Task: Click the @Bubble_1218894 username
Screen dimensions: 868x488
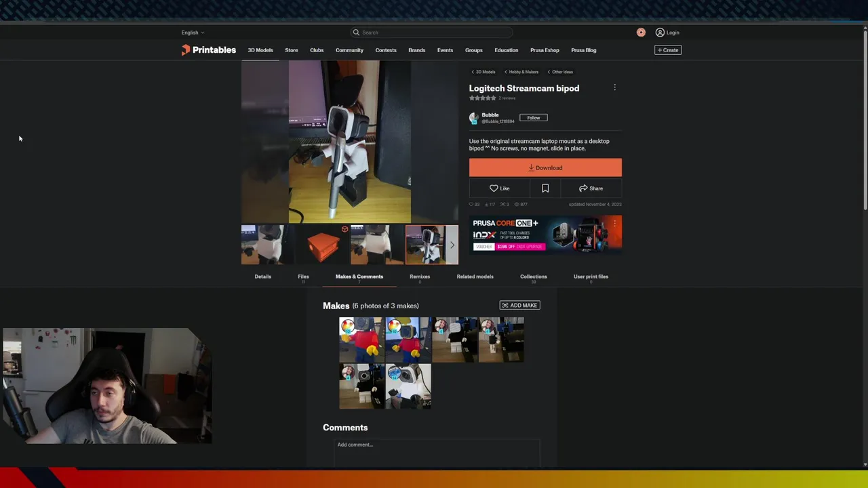Action: (498, 121)
